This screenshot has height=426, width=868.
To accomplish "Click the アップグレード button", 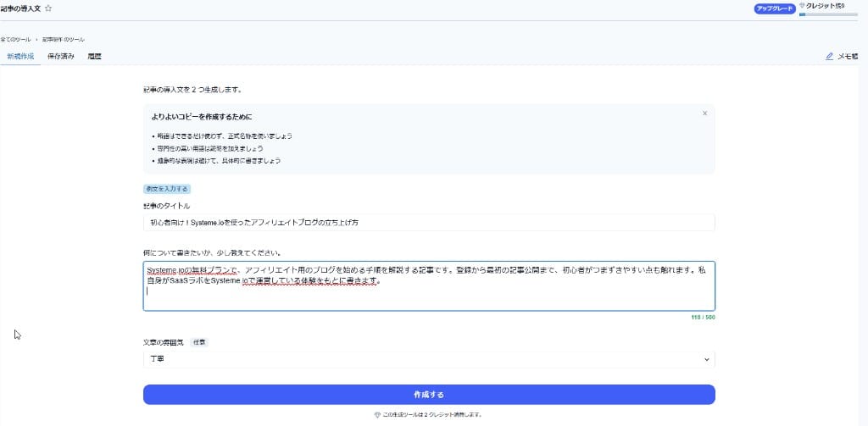I will click(x=775, y=8).
